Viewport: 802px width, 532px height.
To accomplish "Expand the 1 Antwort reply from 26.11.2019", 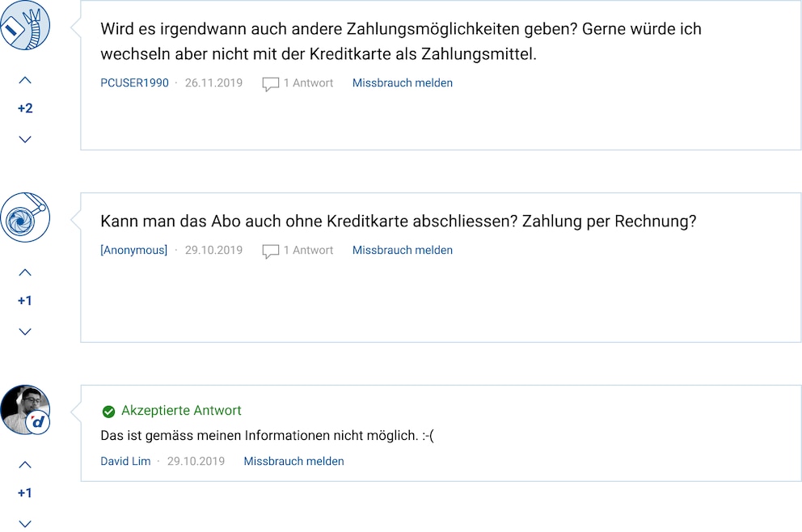I will click(x=308, y=82).
